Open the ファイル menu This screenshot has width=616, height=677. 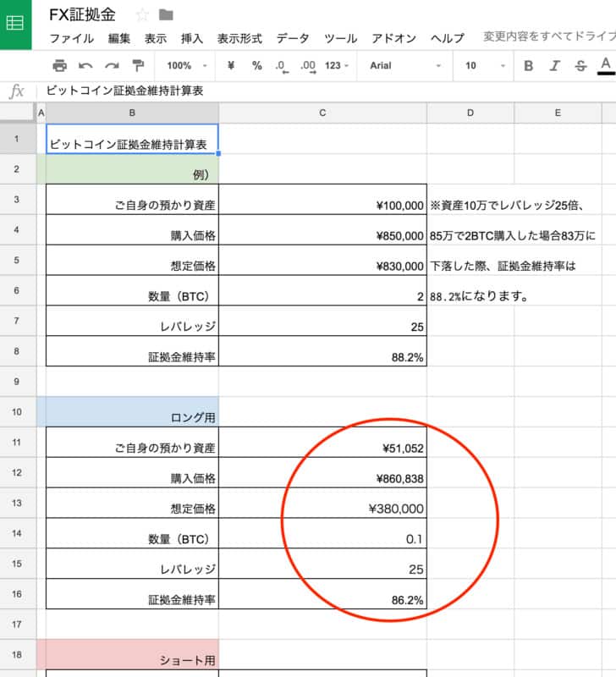pos(72,38)
